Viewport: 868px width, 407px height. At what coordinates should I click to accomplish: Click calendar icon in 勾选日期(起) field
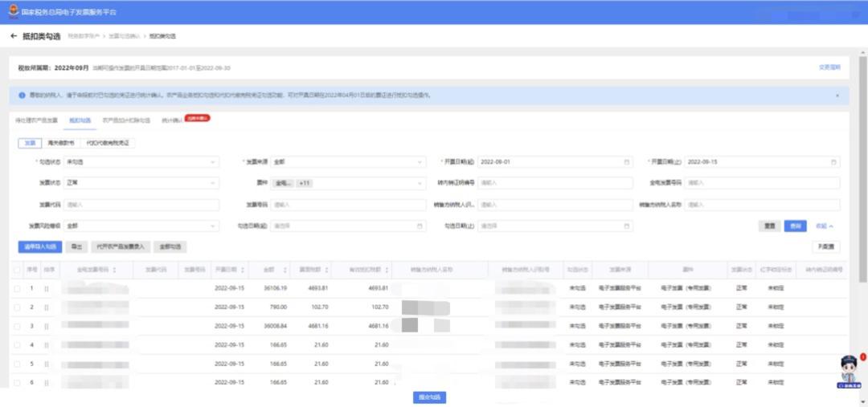420,226
